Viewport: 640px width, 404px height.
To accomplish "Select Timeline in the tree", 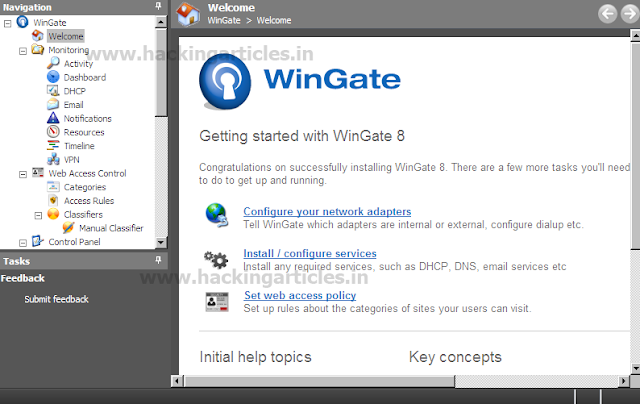I will (79, 146).
